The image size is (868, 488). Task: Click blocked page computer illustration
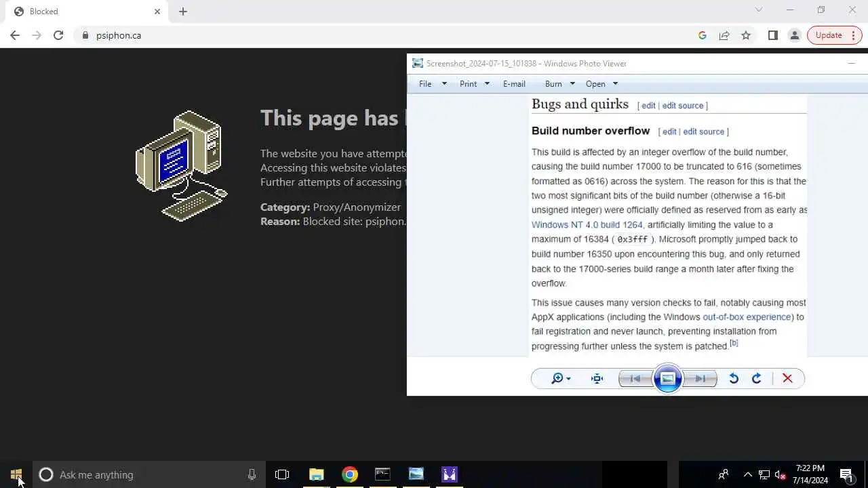point(181,165)
